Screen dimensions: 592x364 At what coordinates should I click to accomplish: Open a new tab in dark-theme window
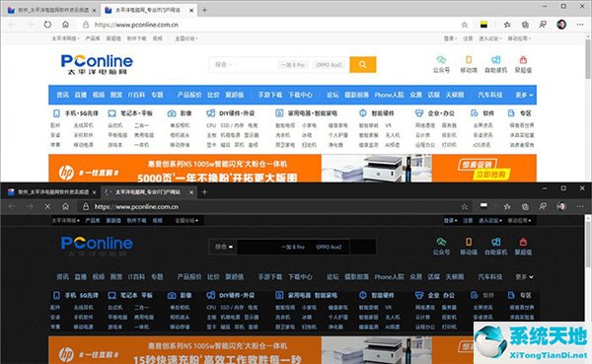click(x=204, y=192)
